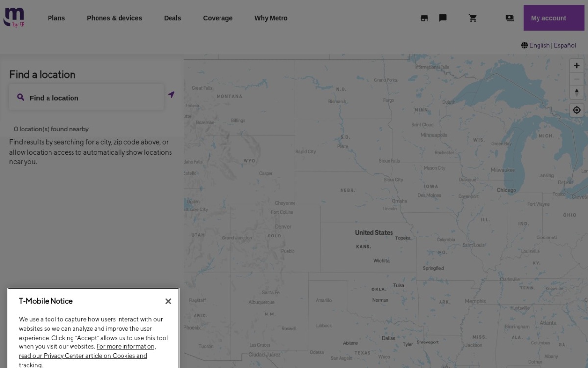
Task: Zoom in on the map
Action: (x=577, y=66)
